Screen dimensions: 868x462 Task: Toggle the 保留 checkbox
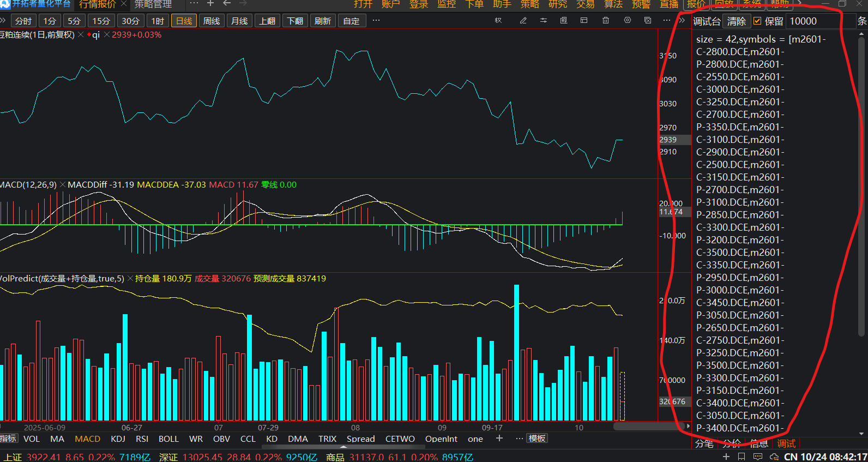point(757,21)
